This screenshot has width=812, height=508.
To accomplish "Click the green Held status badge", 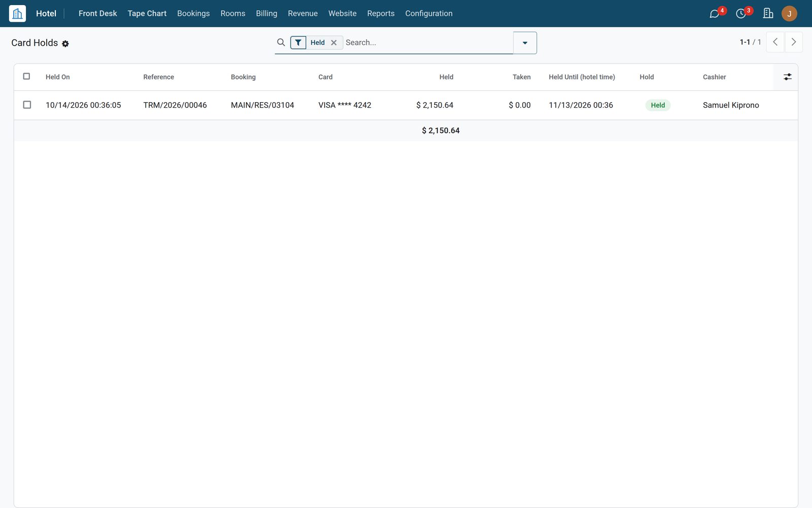I will pos(658,105).
